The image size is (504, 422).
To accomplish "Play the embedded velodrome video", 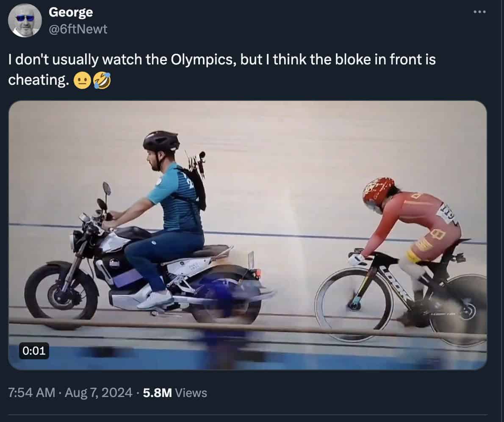I will 247,235.
